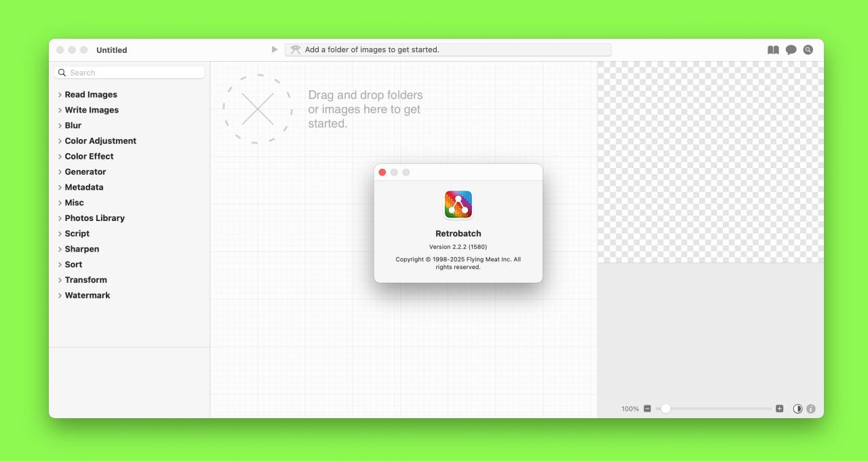Click the Flying Meat copyright text
Screen dimensions: 868x461
[x=458, y=263]
